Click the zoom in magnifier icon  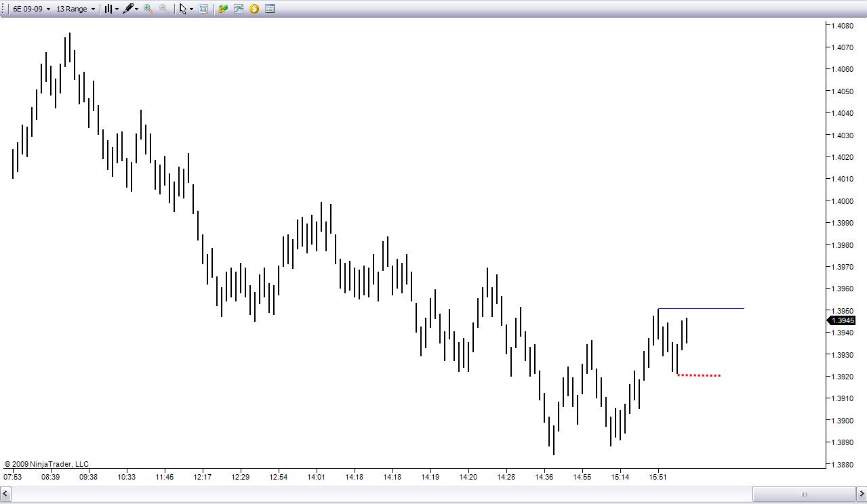[x=148, y=9]
